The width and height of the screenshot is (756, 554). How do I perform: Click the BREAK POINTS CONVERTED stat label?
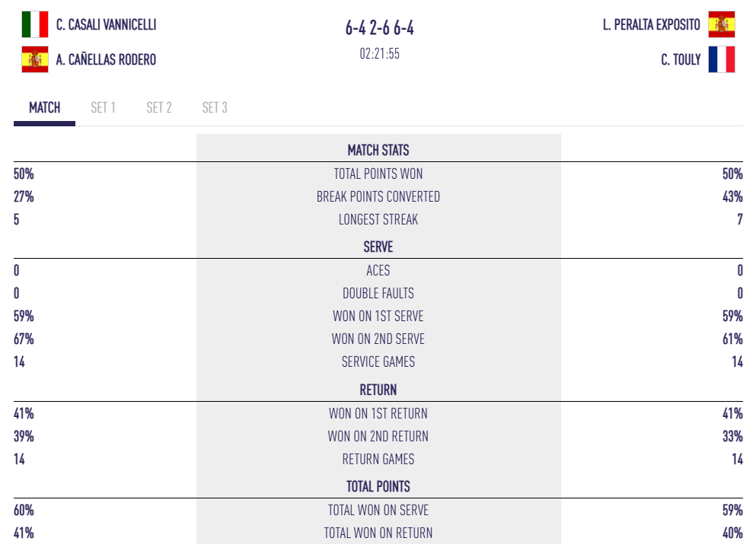(x=378, y=196)
